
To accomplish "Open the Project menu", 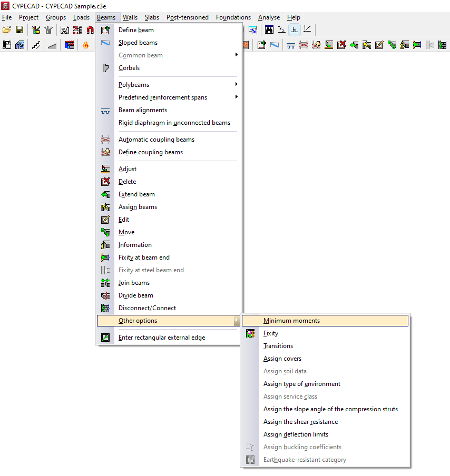I will [28, 17].
